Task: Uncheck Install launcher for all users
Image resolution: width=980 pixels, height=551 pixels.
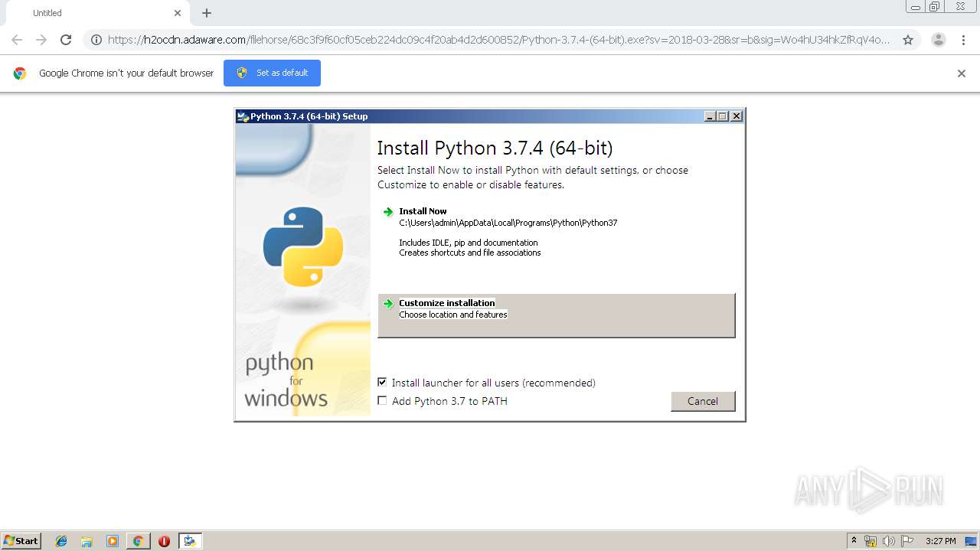Action: [382, 382]
